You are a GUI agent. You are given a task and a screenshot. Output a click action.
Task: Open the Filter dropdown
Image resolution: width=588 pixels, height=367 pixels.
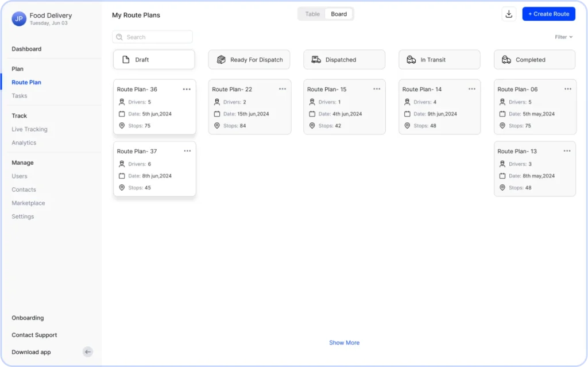pyautogui.click(x=564, y=37)
